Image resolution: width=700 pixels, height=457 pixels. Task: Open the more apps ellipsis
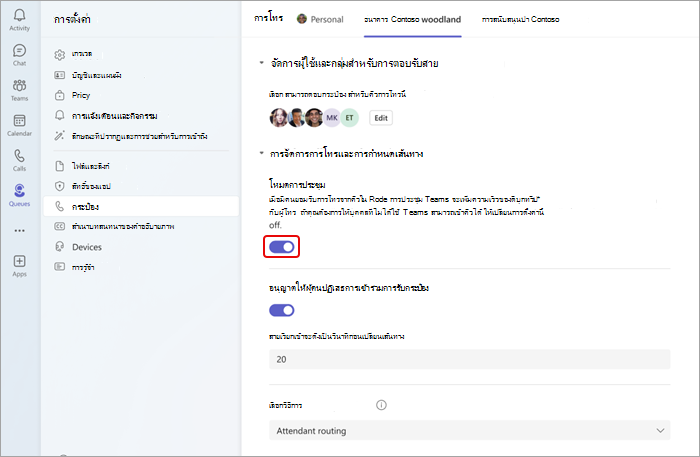point(19,231)
